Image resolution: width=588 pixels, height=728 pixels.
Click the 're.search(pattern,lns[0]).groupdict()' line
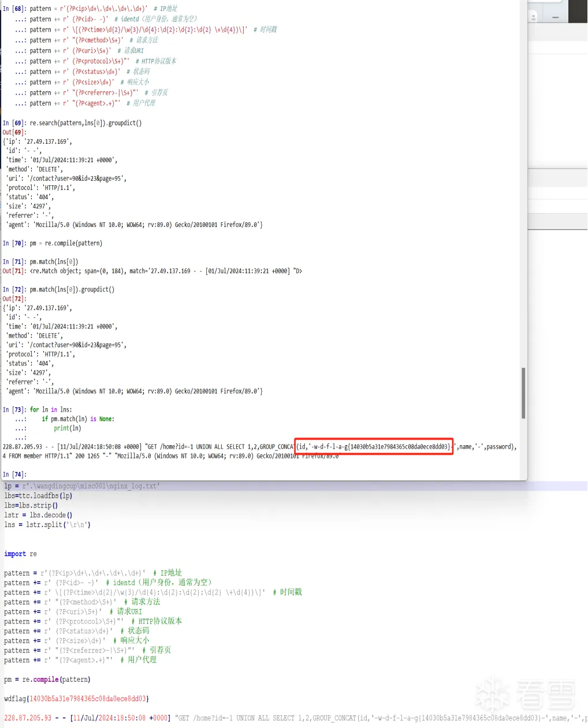click(85, 123)
